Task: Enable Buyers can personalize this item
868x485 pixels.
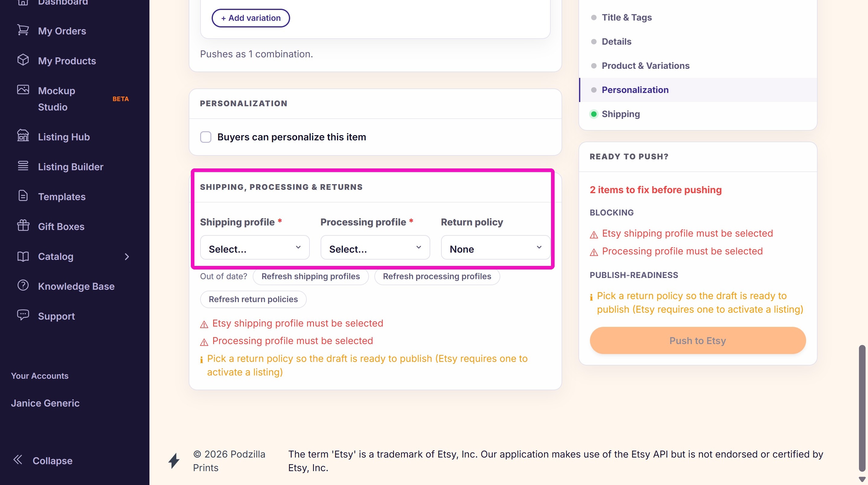Action: pyautogui.click(x=206, y=137)
